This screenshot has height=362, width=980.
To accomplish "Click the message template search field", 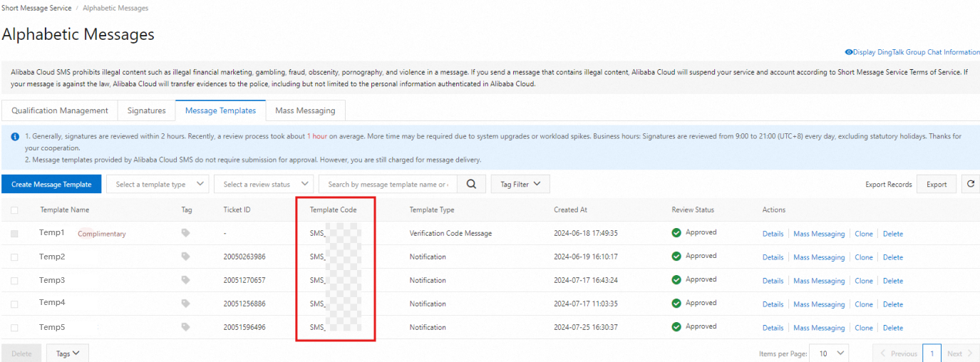I will point(388,184).
